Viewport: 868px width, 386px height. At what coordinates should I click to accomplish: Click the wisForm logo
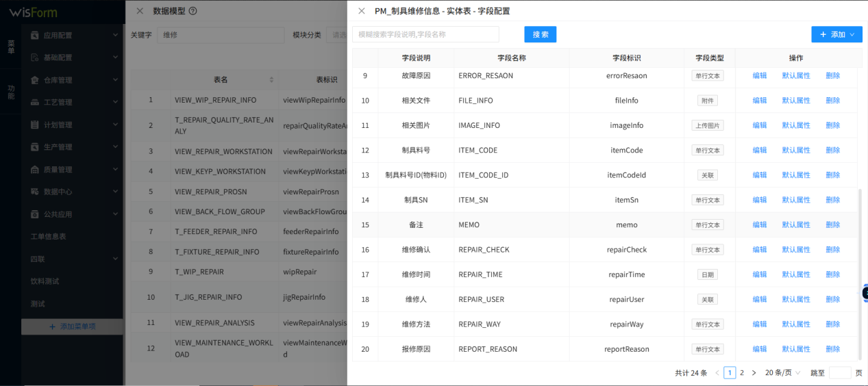(33, 12)
